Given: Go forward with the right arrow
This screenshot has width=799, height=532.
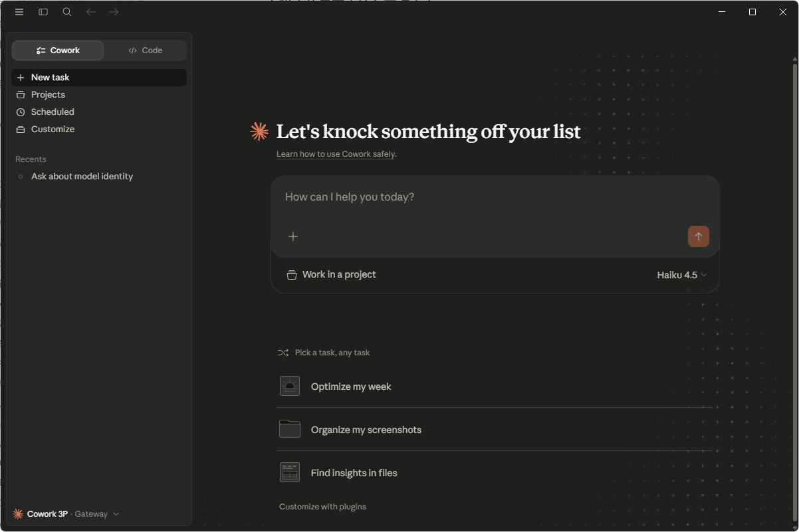Looking at the screenshot, I should point(114,12).
